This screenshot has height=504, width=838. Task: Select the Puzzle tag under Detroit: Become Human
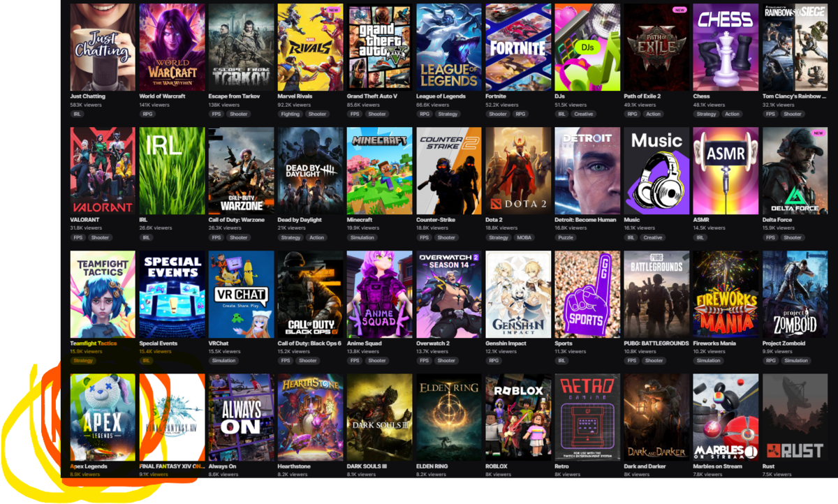pos(566,237)
